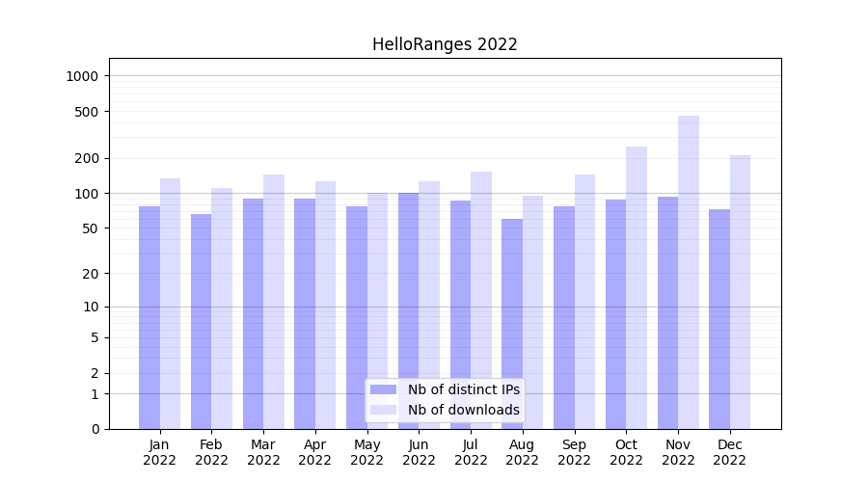Click the 0 tick label on y-axis
This screenshot has height=482, width=868.
click(95, 429)
